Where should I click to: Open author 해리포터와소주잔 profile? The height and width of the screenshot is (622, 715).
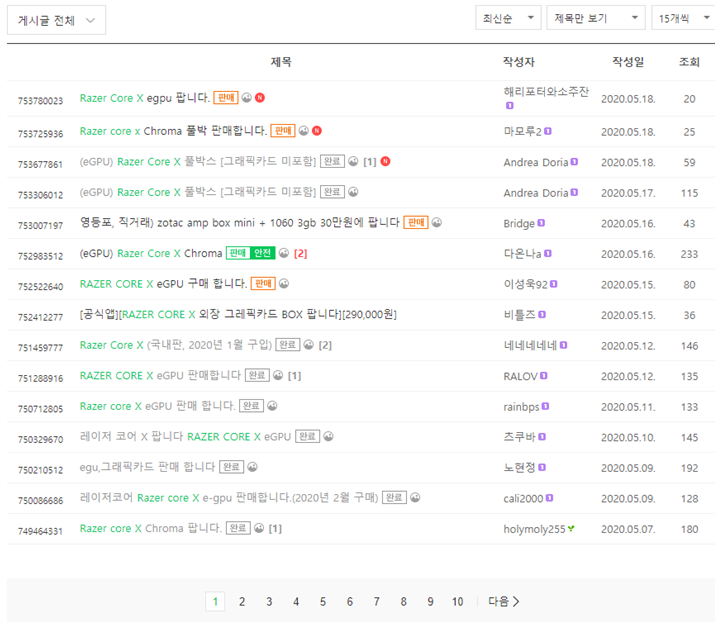(546, 92)
